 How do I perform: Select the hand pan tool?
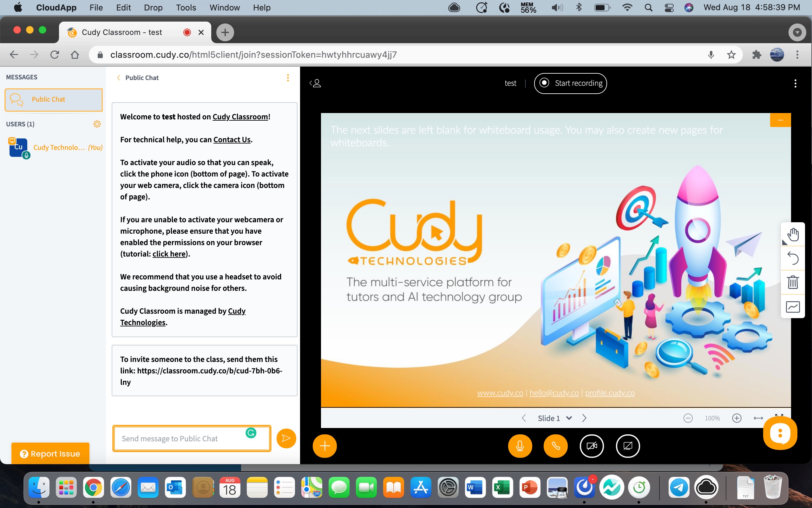point(793,235)
